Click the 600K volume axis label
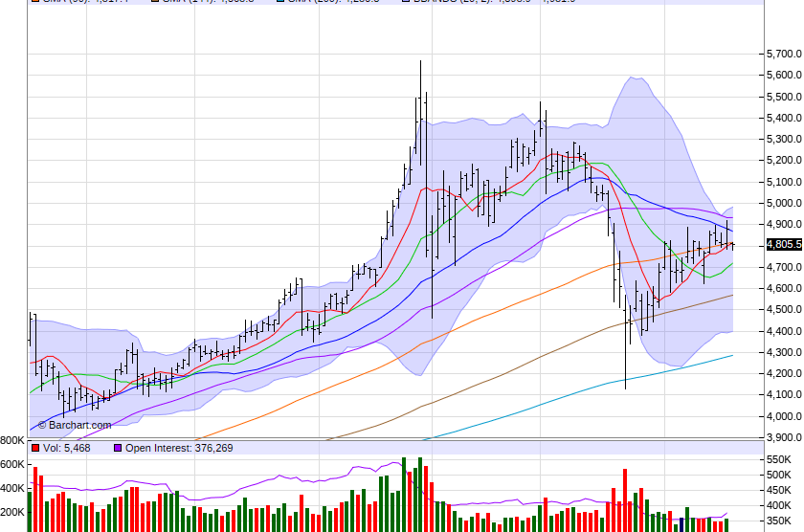 point(12,464)
